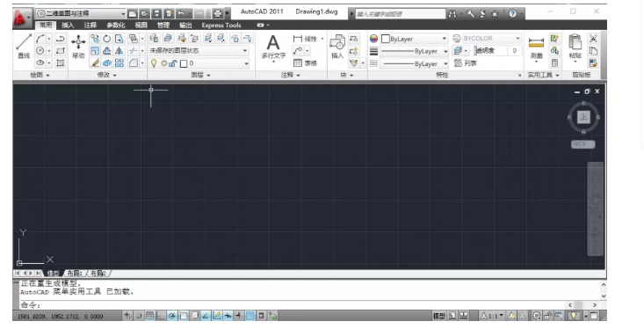Open the Measure (测量) tool

[536, 47]
